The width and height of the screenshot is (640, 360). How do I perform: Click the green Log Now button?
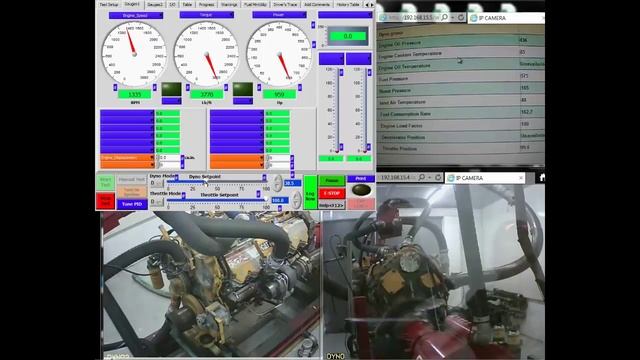310,193
